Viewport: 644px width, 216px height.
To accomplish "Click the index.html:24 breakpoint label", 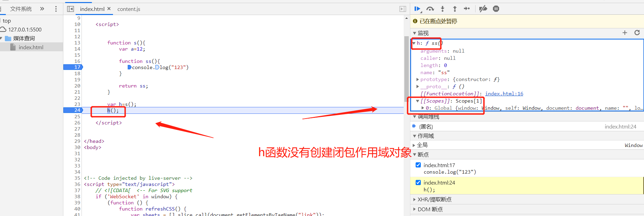I will tap(439, 183).
